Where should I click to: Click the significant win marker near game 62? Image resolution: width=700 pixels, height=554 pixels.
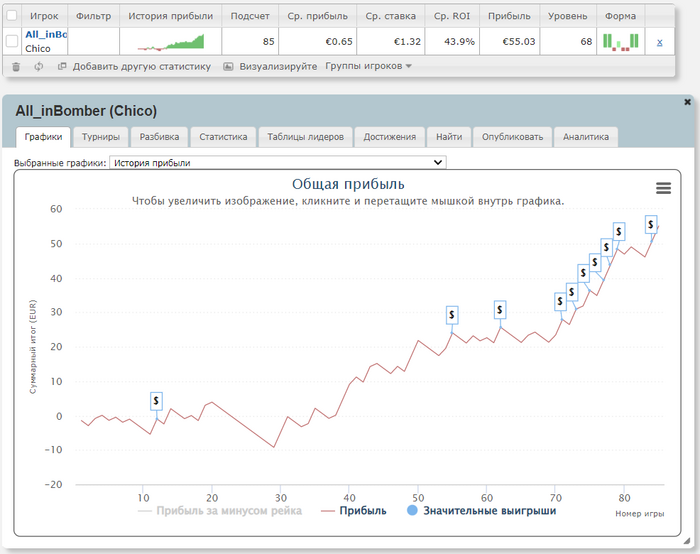pyautogui.click(x=500, y=309)
